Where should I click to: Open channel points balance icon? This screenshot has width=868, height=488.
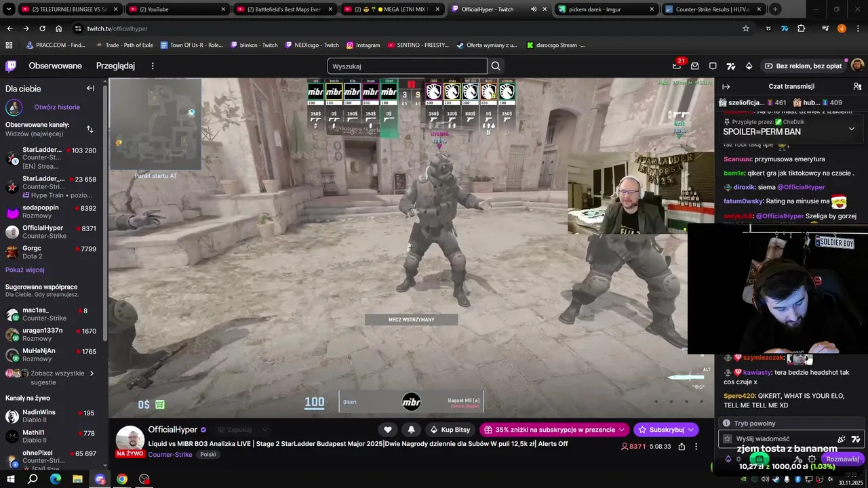point(728,459)
